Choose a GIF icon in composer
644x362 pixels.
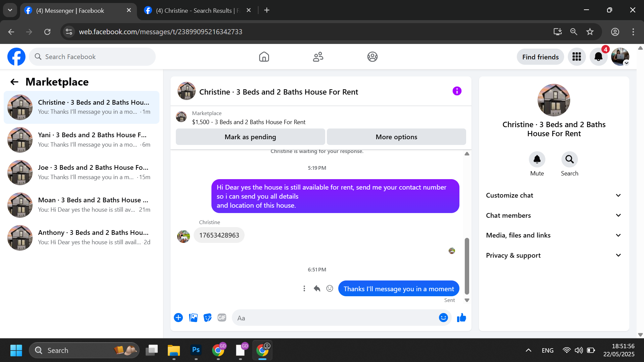point(222,317)
